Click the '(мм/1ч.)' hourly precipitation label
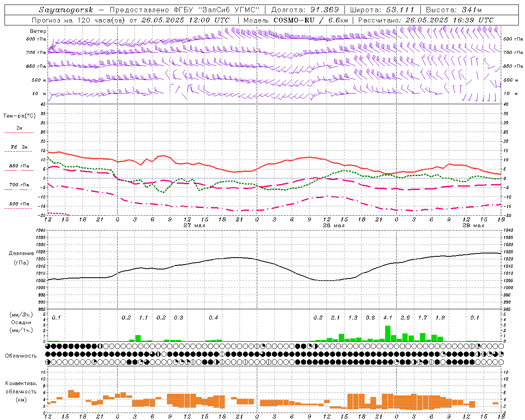 click(21, 330)
